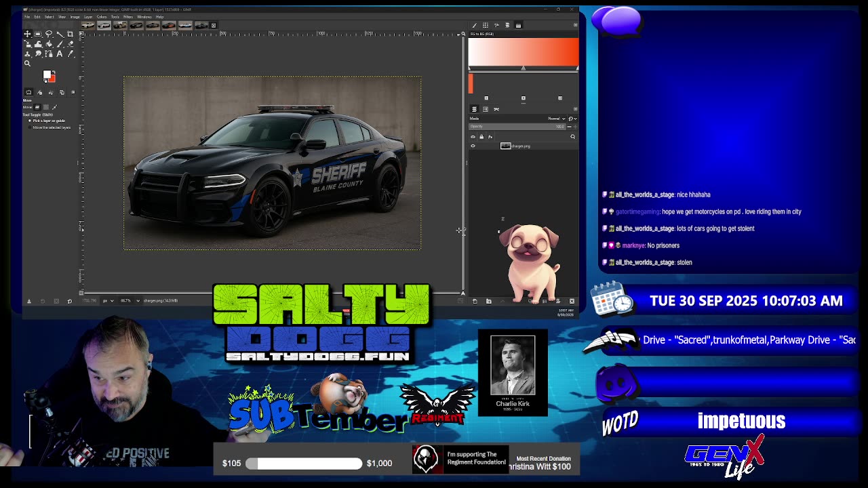The image size is (868, 488).
Task: Toggle layer effects fx column
Action: point(490,137)
